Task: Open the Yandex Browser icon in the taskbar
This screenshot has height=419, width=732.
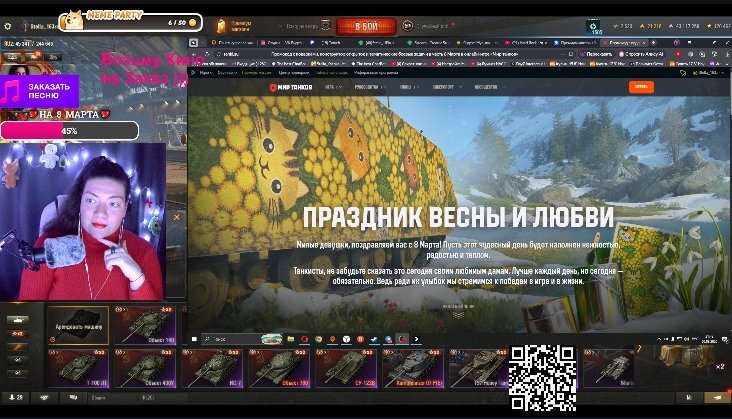Action: coord(346,339)
